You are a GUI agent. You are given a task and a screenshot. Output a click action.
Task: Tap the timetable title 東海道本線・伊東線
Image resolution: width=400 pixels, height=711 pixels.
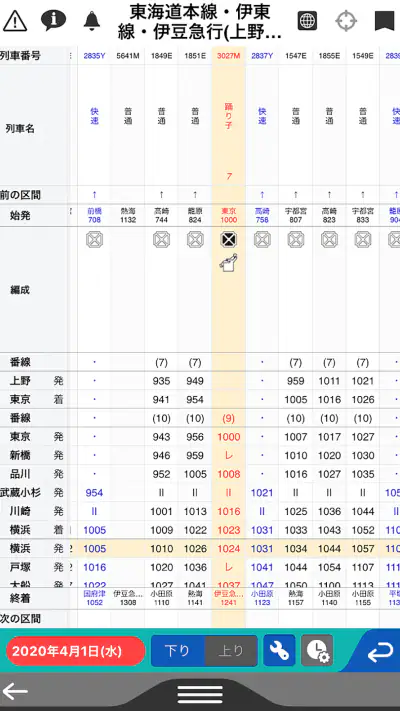pyautogui.click(x=200, y=21)
